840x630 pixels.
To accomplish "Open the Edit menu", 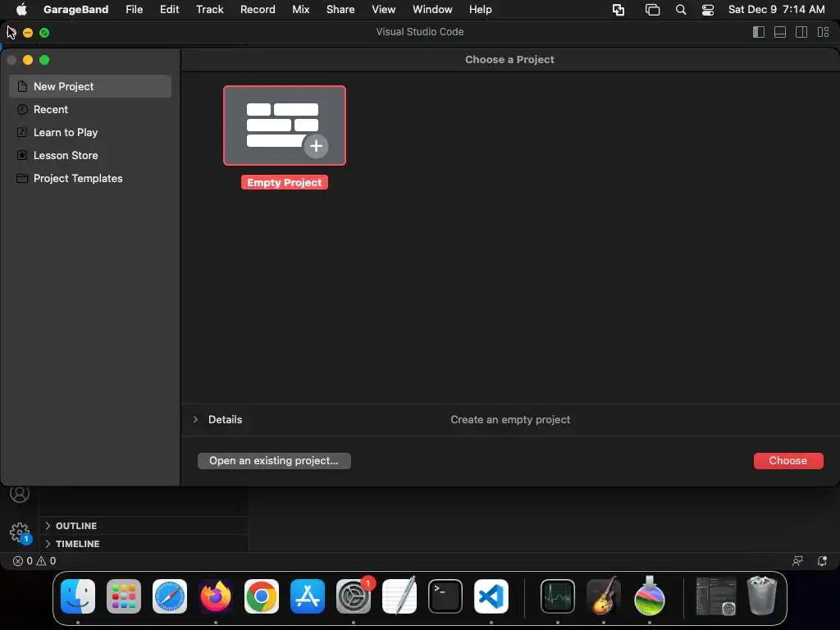I will tap(169, 9).
